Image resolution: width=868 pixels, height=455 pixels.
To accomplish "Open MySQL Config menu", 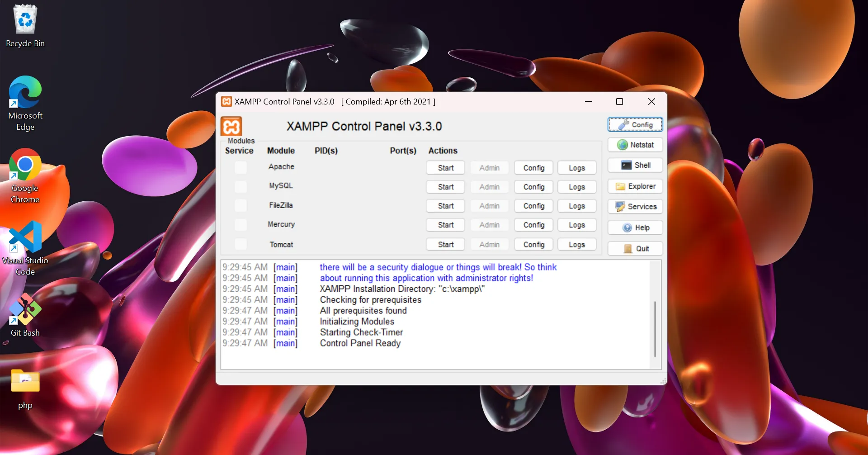I will coord(534,187).
